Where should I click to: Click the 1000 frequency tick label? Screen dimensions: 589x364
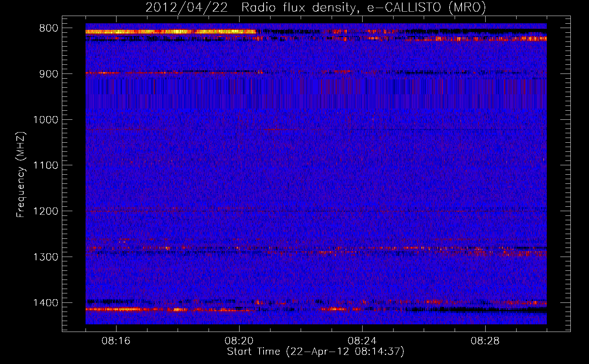pos(46,120)
